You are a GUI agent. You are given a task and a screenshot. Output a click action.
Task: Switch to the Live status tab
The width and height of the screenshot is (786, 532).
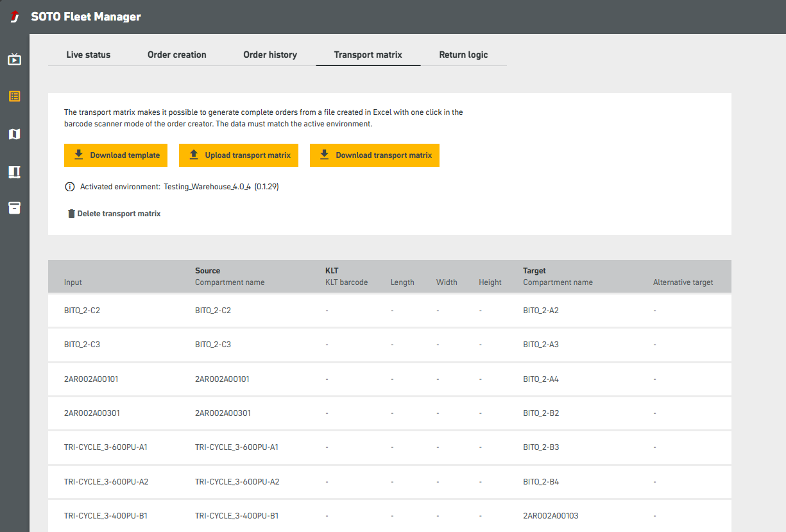click(89, 55)
